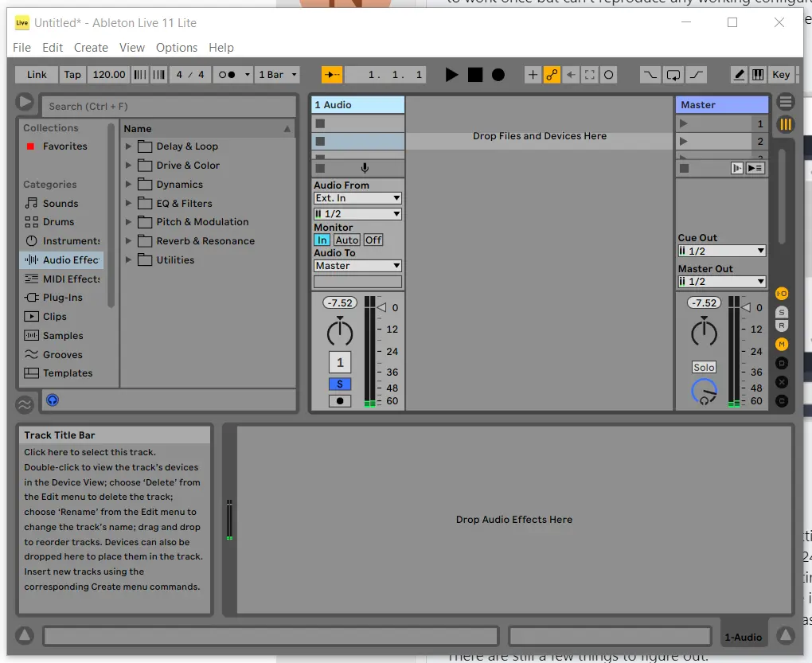Screen dimensions: 812x663
Task: Click track 1 Audio pan knob
Action: click(340, 331)
